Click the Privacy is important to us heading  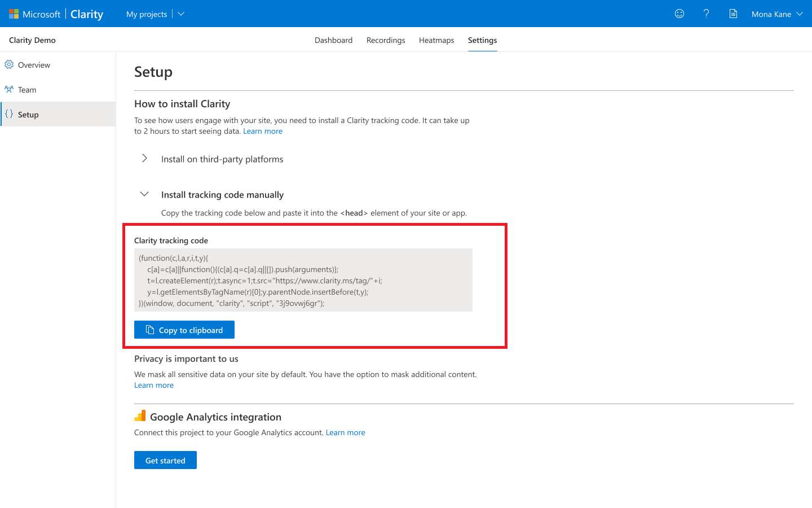coord(186,359)
